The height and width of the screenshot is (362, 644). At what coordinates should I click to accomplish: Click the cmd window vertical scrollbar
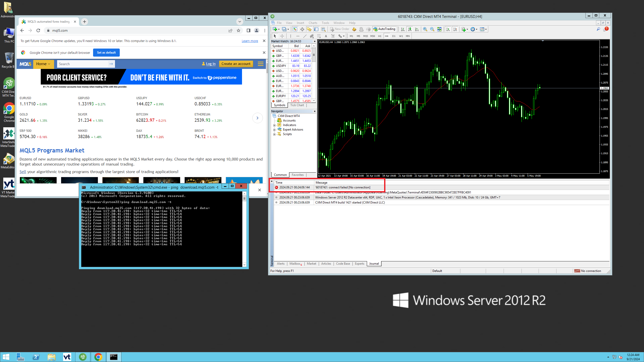[x=244, y=229]
